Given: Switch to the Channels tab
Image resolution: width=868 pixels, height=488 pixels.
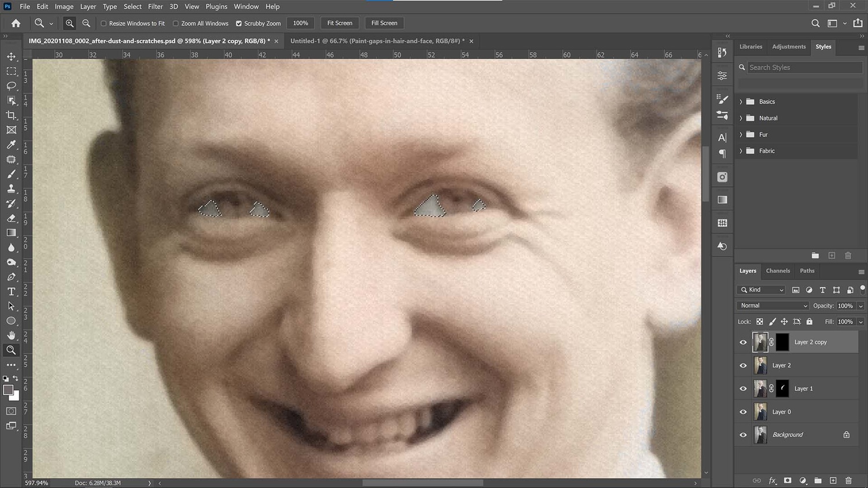Looking at the screenshot, I should 778,271.
